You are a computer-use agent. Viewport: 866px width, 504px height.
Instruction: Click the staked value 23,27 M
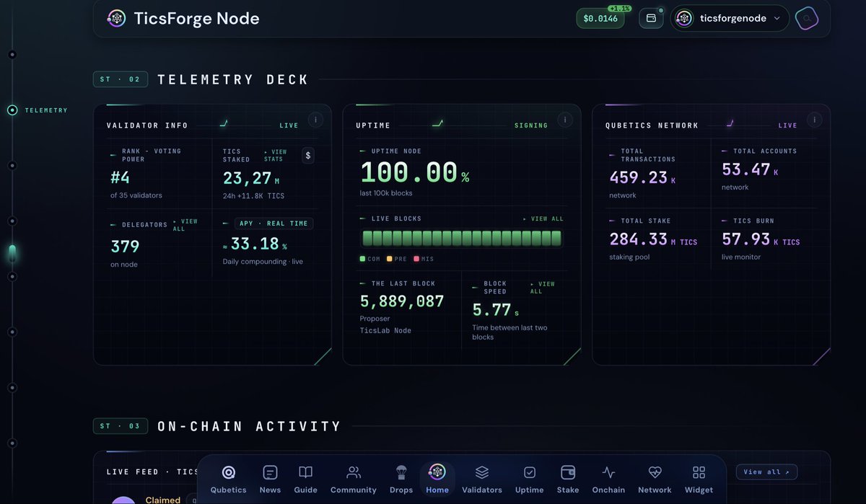(x=251, y=178)
